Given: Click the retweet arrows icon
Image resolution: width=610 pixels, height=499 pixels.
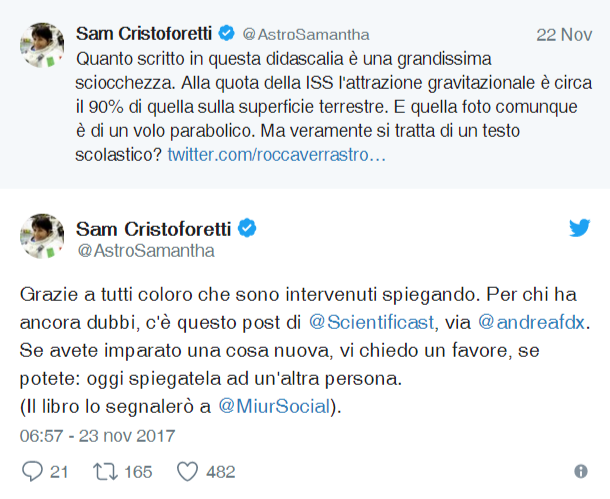Looking at the screenshot, I should tap(103, 471).
